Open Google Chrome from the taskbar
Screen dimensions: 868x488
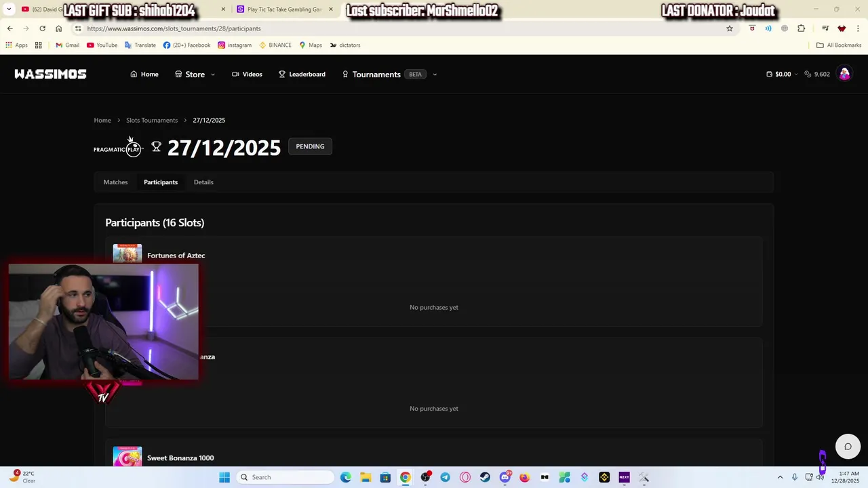(x=405, y=477)
